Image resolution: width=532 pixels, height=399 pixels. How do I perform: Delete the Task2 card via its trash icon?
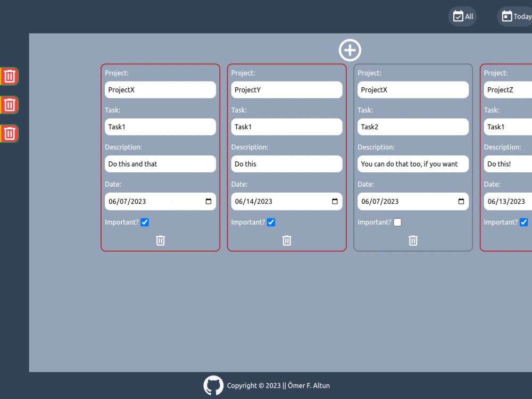413,240
